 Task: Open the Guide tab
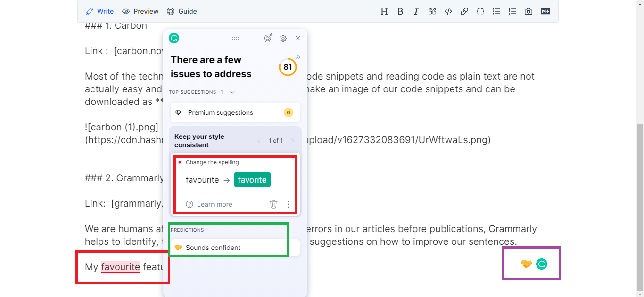(x=182, y=11)
